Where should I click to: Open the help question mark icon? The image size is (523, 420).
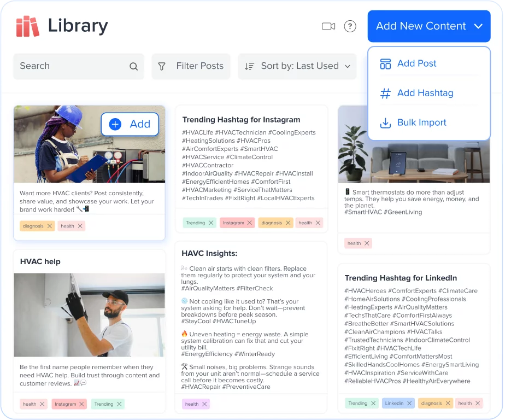350,26
